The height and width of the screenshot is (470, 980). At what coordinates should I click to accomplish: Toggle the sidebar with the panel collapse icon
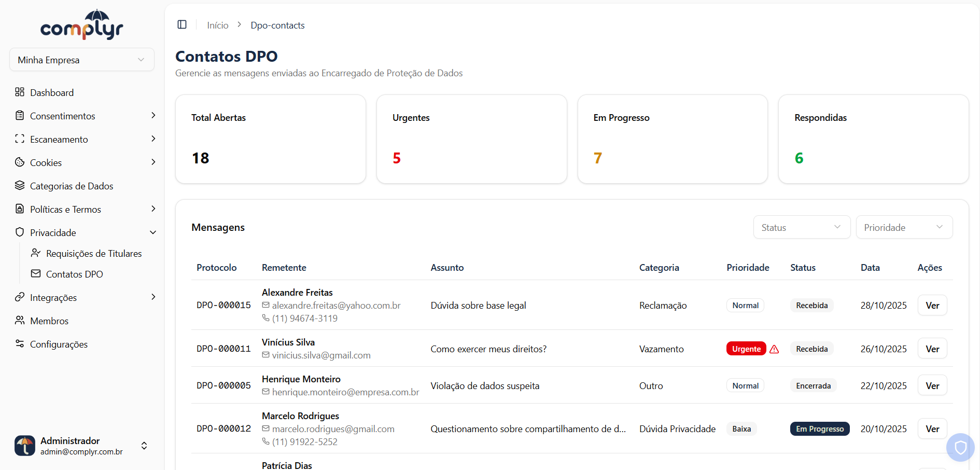(x=181, y=24)
